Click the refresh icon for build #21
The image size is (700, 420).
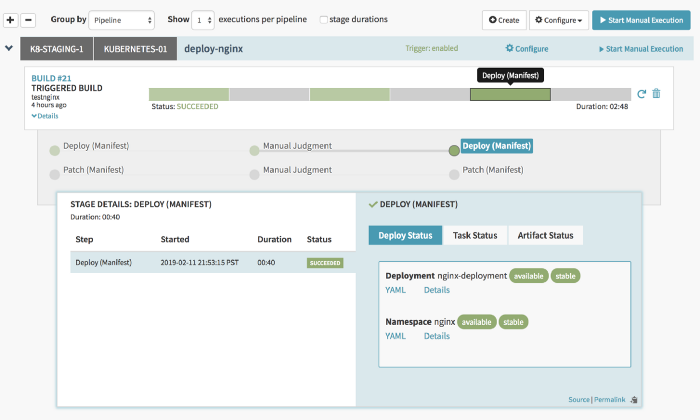[x=642, y=94]
